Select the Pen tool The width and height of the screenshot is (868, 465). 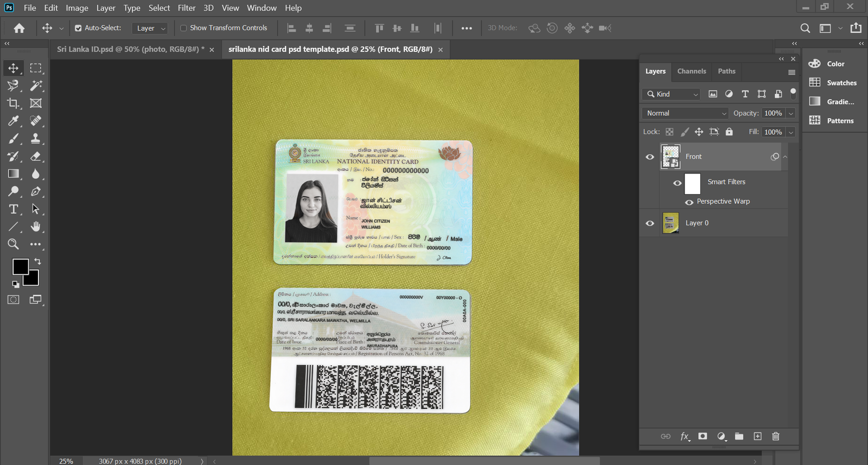click(x=36, y=191)
